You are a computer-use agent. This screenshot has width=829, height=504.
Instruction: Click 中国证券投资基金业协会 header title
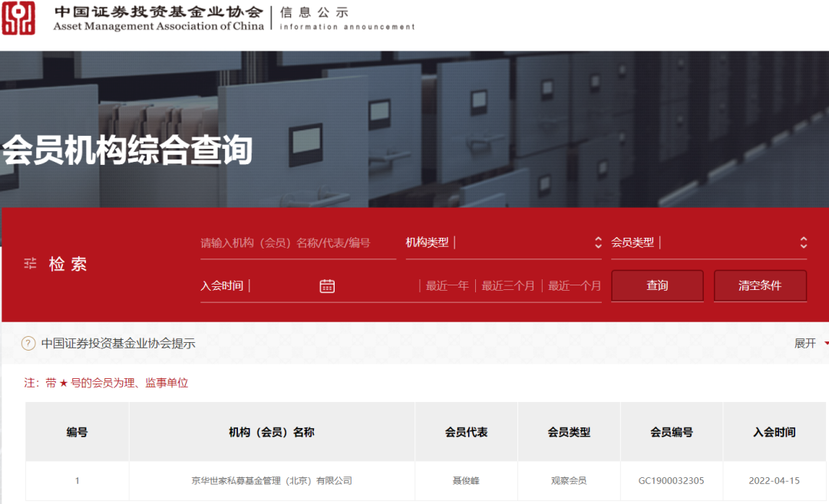point(159,12)
